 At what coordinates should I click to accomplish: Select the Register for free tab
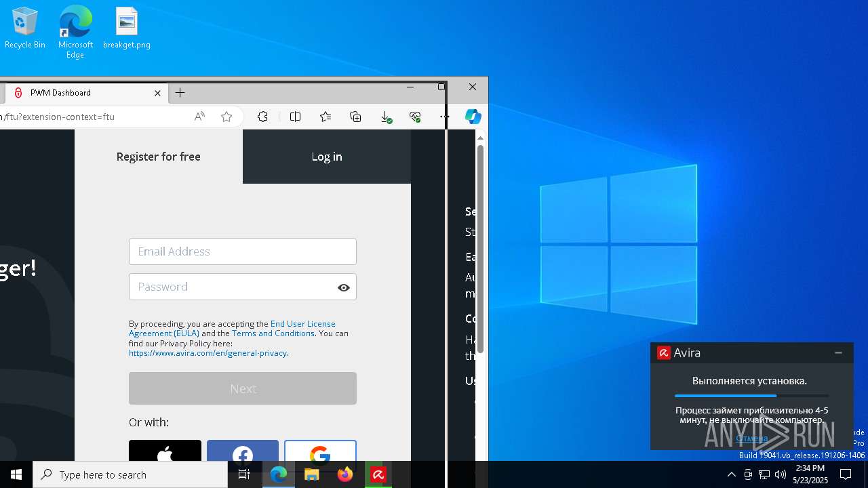tap(159, 157)
